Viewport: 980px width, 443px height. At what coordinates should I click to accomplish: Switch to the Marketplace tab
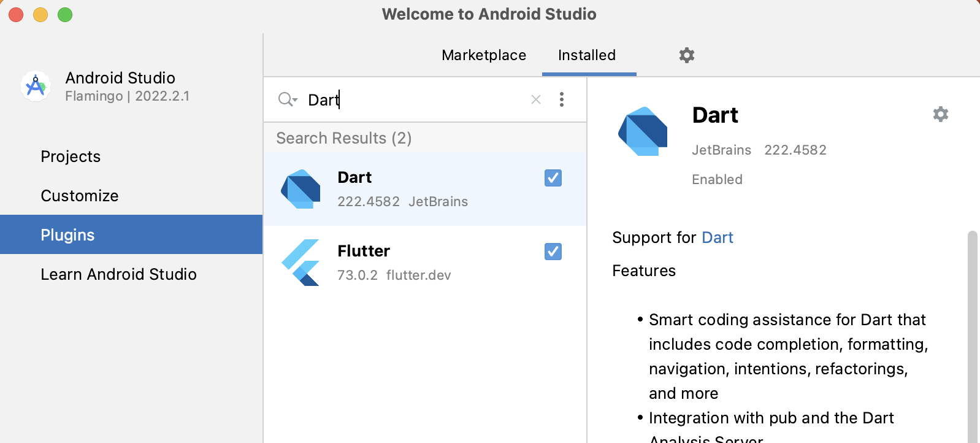tap(484, 55)
